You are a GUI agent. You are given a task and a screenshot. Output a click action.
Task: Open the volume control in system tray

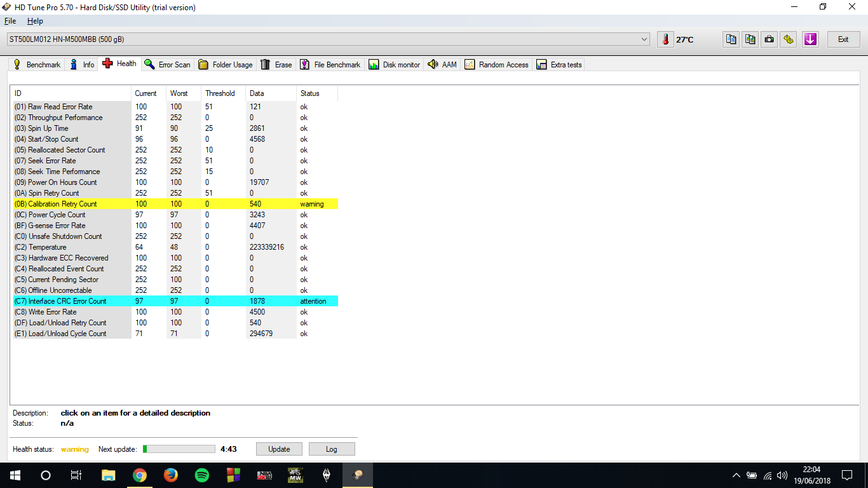point(782,475)
